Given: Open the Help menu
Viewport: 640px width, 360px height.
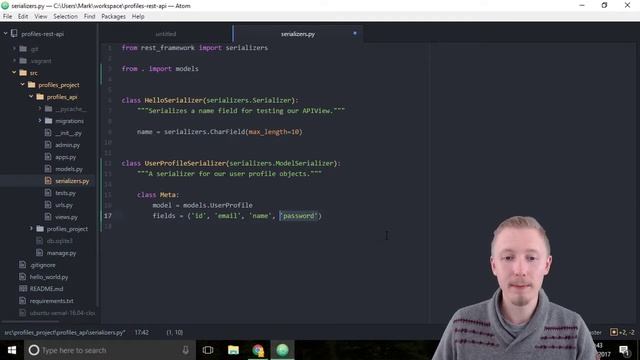Looking at the screenshot, I should click(138, 16).
